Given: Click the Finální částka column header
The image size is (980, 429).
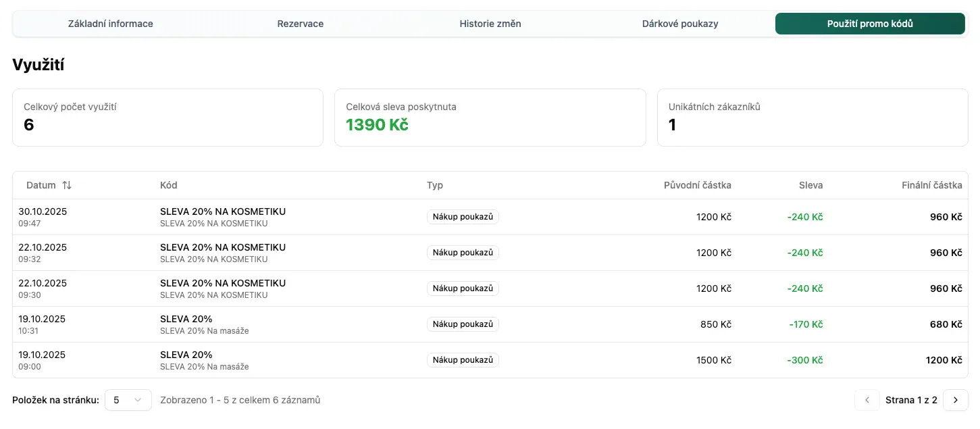Looking at the screenshot, I should coord(931,185).
